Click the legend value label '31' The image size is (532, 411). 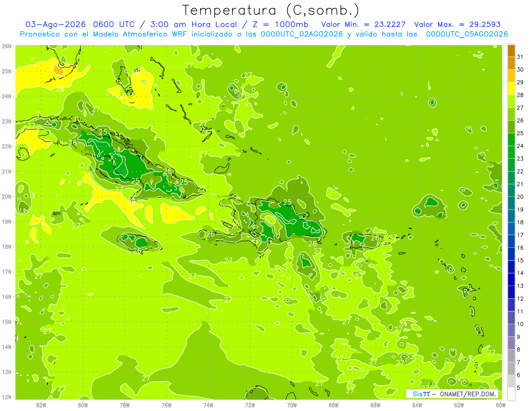520,57
